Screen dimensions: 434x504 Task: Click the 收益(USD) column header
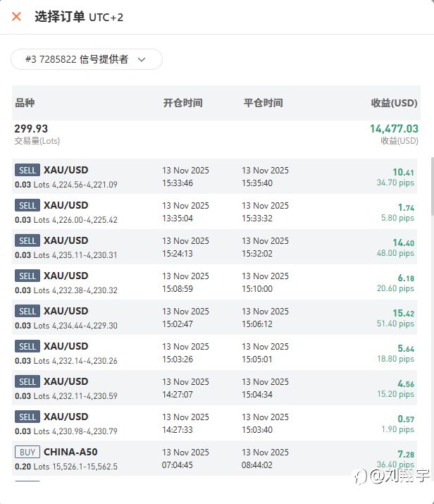394,103
